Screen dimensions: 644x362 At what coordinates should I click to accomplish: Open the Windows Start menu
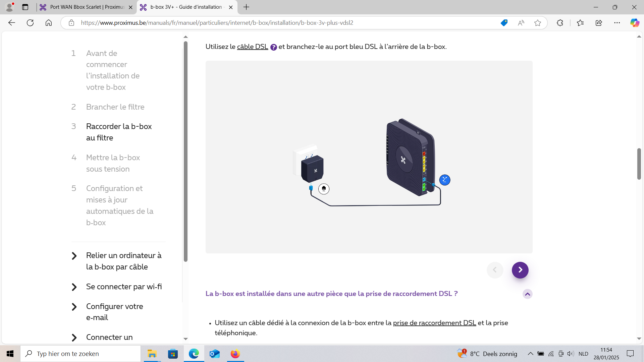(10, 354)
